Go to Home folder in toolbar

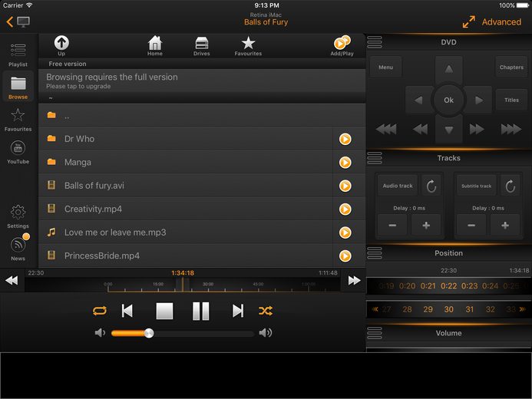pos(155,45)
